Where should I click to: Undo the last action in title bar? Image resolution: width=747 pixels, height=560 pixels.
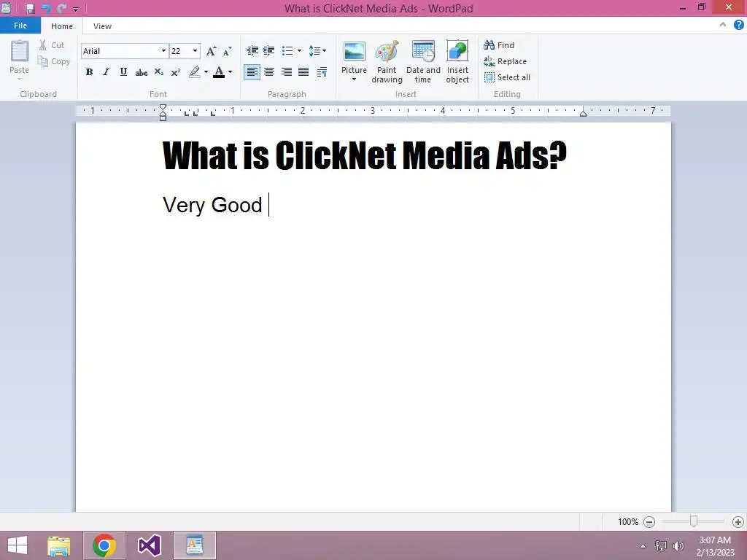click(46, 8)
